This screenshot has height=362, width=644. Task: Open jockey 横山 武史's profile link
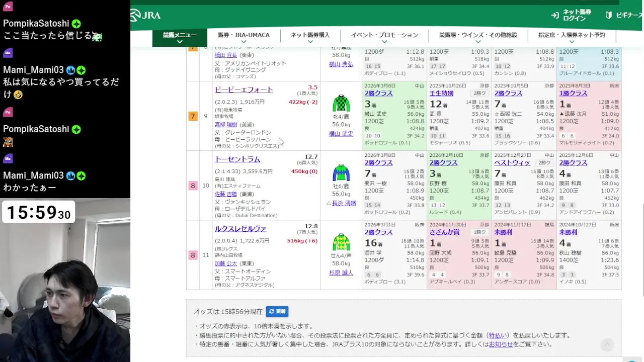[x=341, y=134]
